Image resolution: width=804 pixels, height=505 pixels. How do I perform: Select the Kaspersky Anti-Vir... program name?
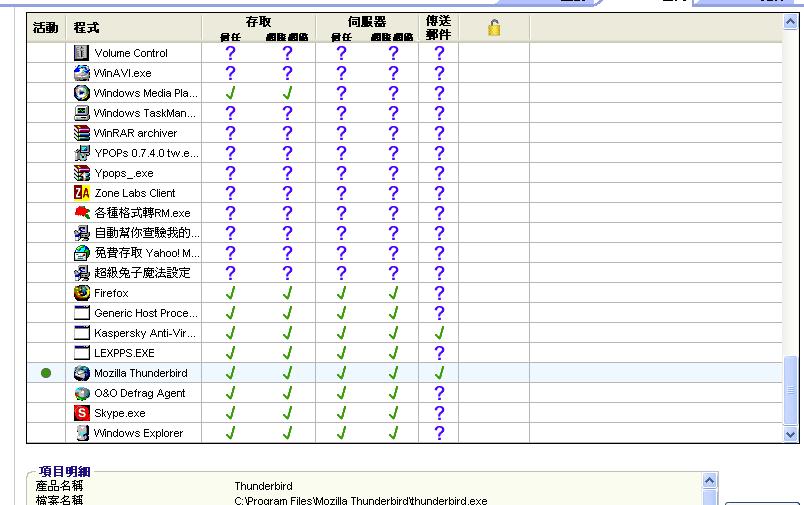pyautogui.click(x=145, y=333)
